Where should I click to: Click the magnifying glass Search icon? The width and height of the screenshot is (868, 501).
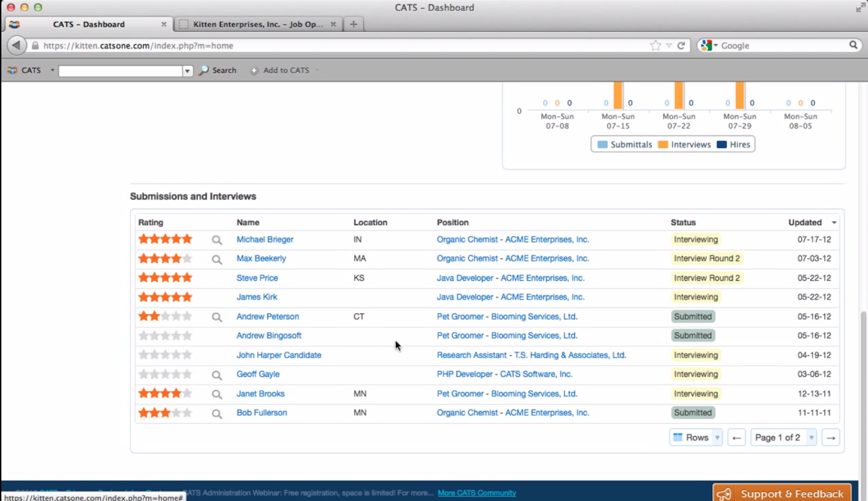(203, 70)
